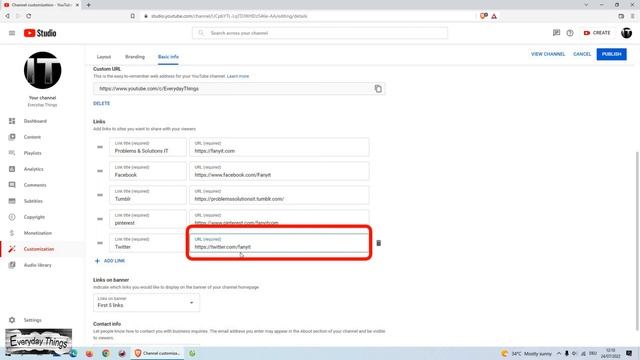The image size is (640, 360).
Task: Select the Basic info tab
Action: pos(168,57)
